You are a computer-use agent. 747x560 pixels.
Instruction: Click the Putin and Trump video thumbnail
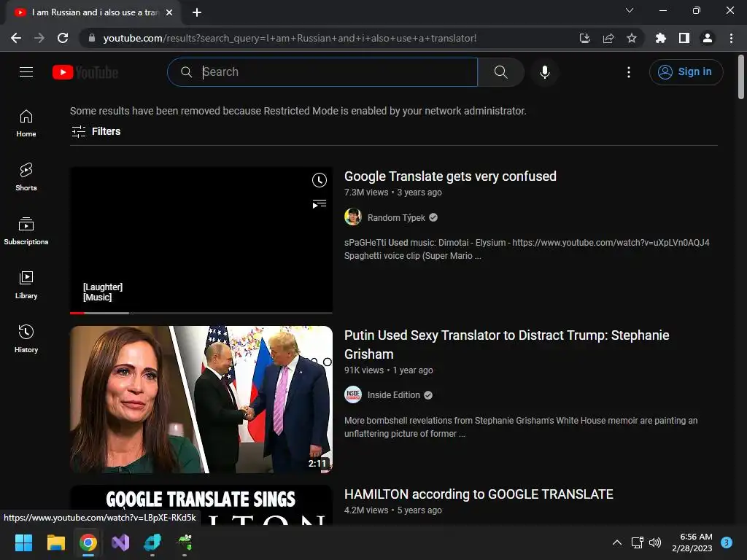pos(201,399)
